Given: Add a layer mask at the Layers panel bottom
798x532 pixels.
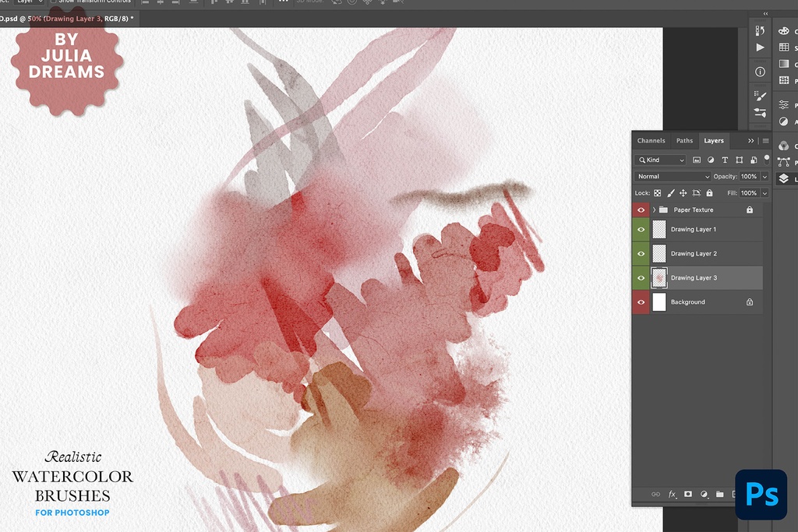Looking at the screenshot, I should point(688,494).
